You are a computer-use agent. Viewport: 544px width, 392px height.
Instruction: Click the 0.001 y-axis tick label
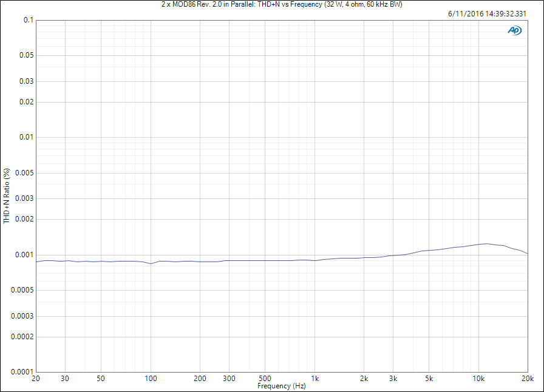point(25,255)
